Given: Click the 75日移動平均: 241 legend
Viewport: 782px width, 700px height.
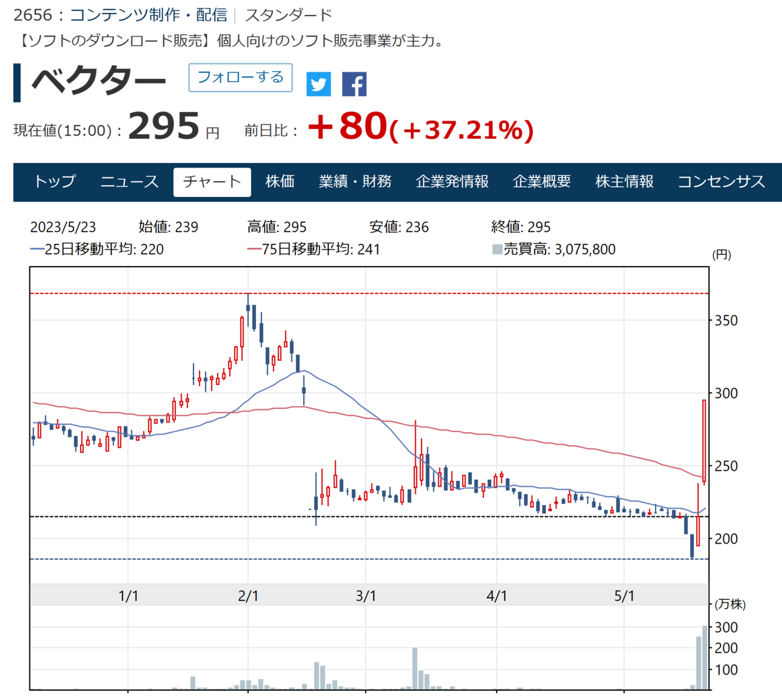Looking at the screenshot, I should tap(313, 249).
